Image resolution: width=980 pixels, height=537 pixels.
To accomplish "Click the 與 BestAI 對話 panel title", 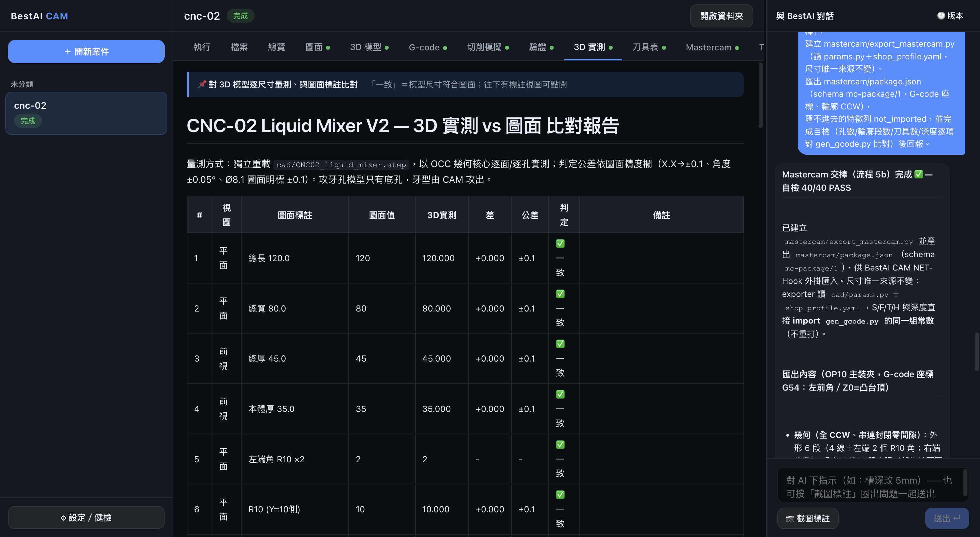I will point(805,16).
